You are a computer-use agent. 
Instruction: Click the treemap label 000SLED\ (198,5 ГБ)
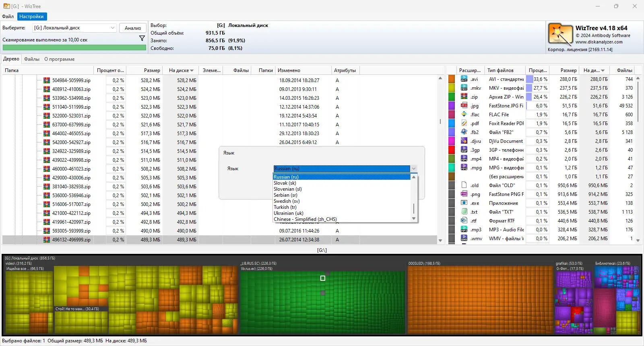pos(424,264)
